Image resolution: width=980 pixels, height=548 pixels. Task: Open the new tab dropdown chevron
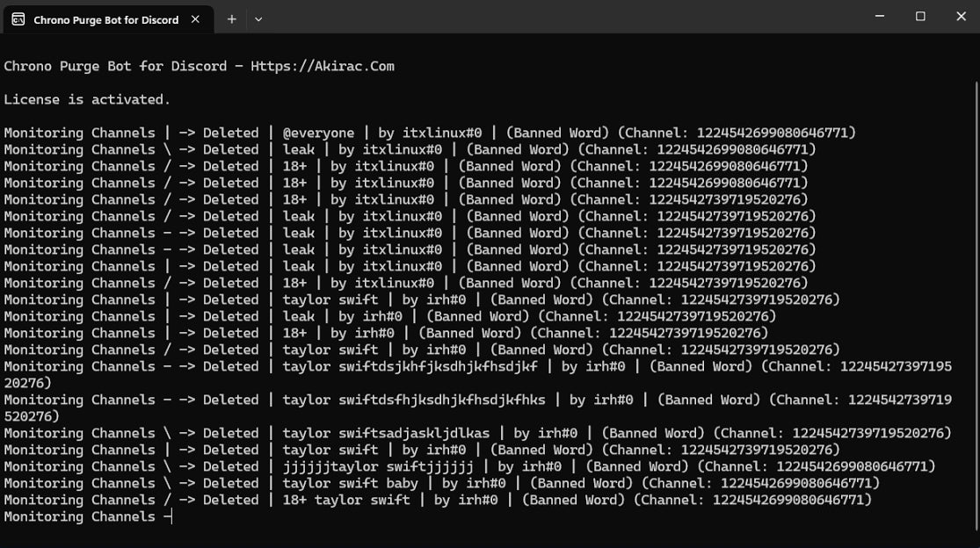click(x=258, y=18)
